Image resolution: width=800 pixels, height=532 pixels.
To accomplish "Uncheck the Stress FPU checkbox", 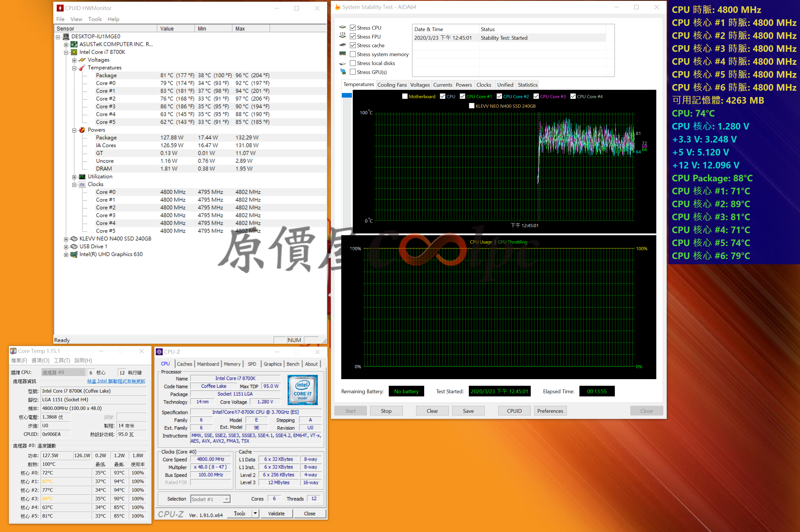I will point(353,36).
